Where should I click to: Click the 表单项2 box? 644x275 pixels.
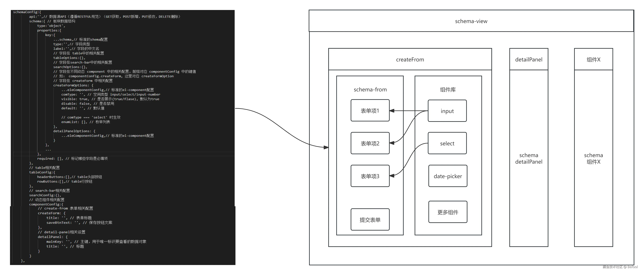coord(370,143)
